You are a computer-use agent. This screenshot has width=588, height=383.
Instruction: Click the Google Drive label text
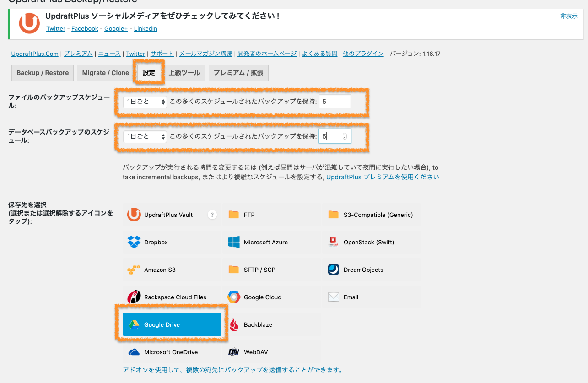[x=162, y=324]
